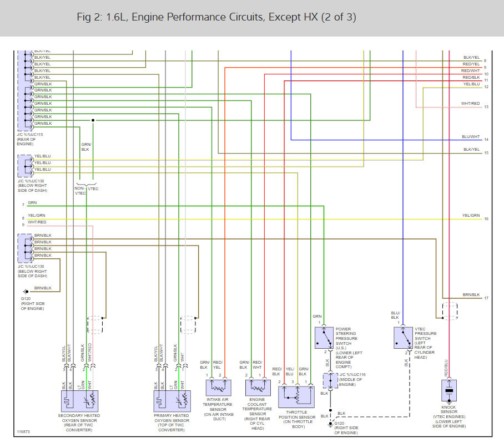This screenshot has width=504, height=448.
Task: Select the Intake Air Temperature Sensor symbol
Action: pos(218,388)
